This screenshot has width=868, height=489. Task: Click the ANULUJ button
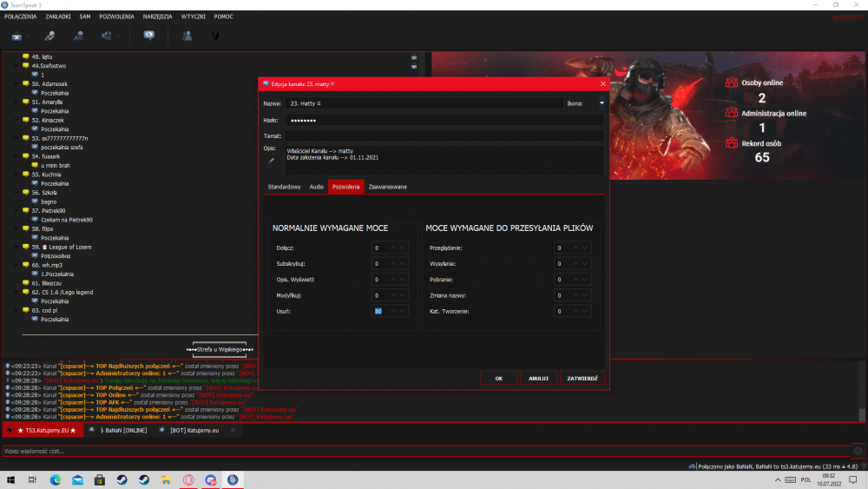click(x=538, y=378)
